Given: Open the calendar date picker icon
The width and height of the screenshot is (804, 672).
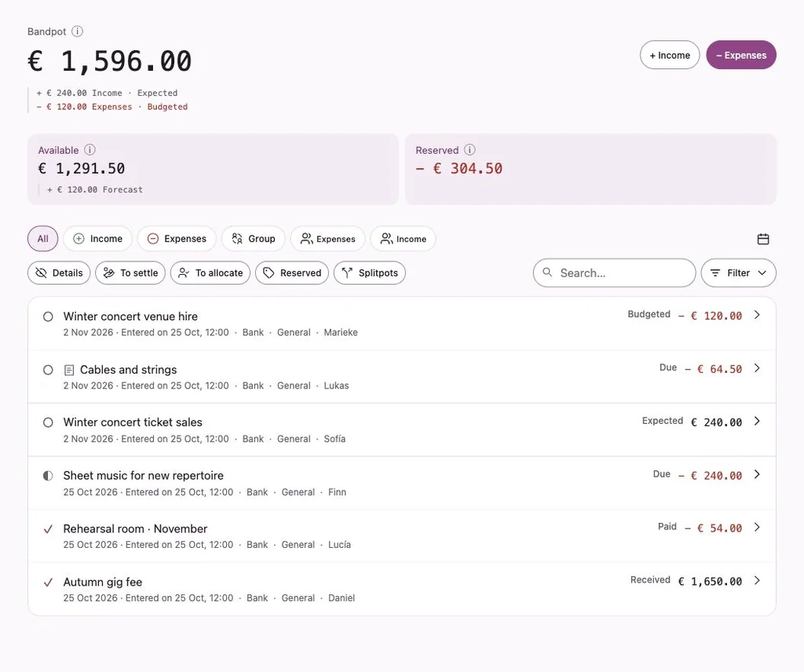Looking at the screenshot, I should pos(763,239).
